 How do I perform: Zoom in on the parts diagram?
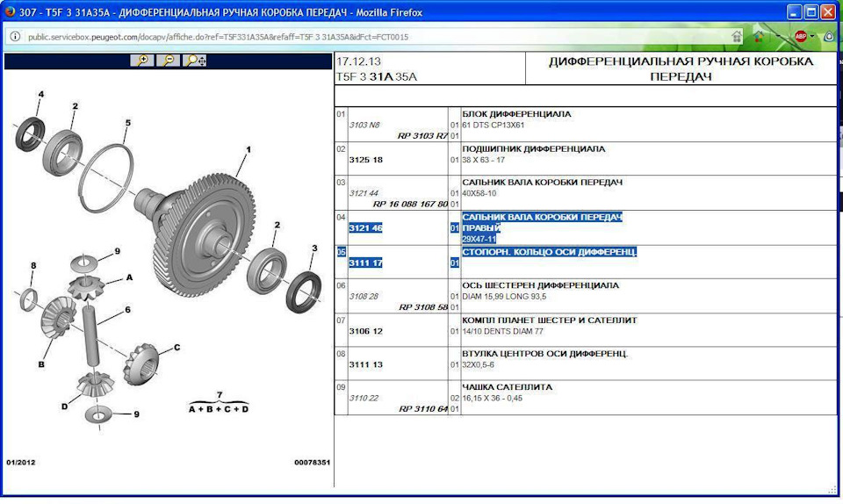click(142, 61)
